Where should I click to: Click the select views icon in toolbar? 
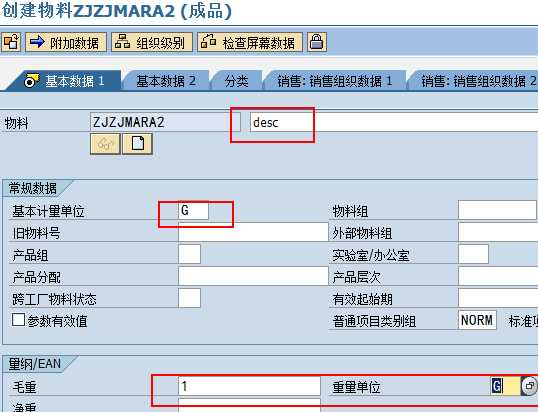coord(11,42)
